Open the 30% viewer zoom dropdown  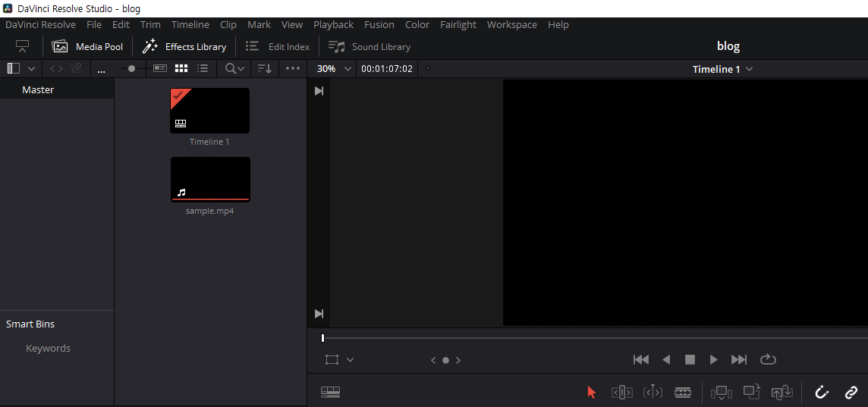coord(334,69)
